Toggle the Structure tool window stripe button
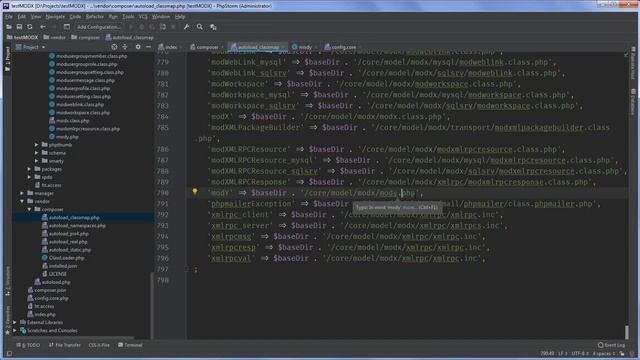The image size is (640, 360). coord(7,282)
